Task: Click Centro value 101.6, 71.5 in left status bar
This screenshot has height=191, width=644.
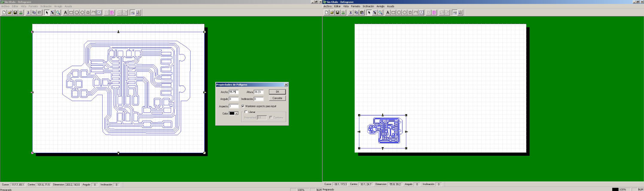Action: pyautogui.click(x=43, y=184)
